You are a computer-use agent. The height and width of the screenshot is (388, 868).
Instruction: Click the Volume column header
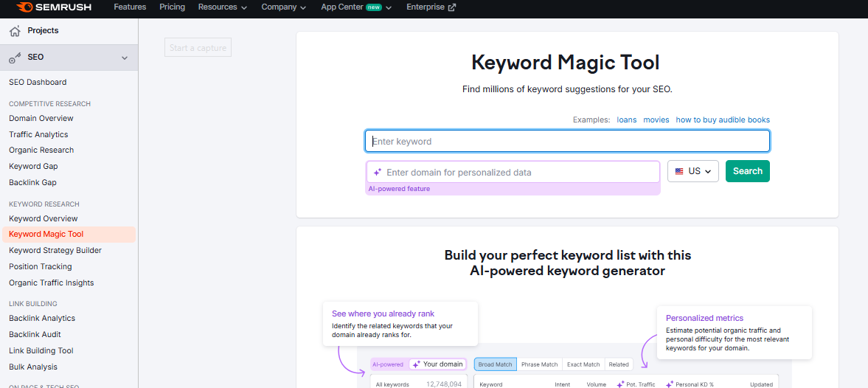tap(597, 384)
